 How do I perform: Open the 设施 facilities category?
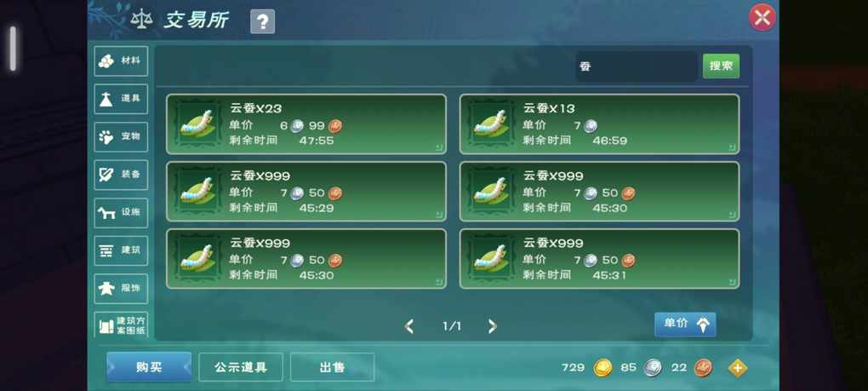click(x=121, y=213)
